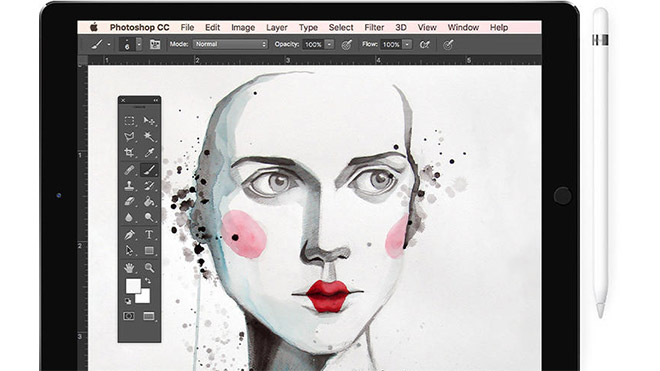Image resolution: width=660 pixels, height=371 pixels.
Task: Click the Opacity 100% value field
Action: tap(313, 44)
